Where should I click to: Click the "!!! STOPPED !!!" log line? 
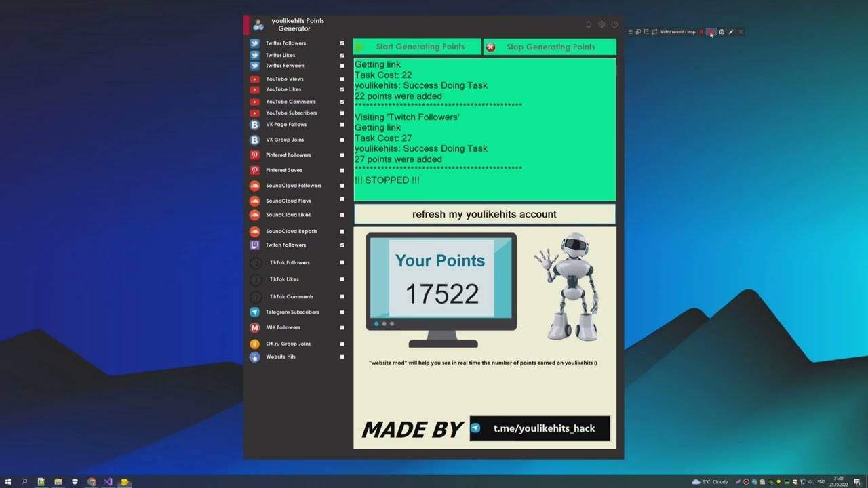point(387,180)
